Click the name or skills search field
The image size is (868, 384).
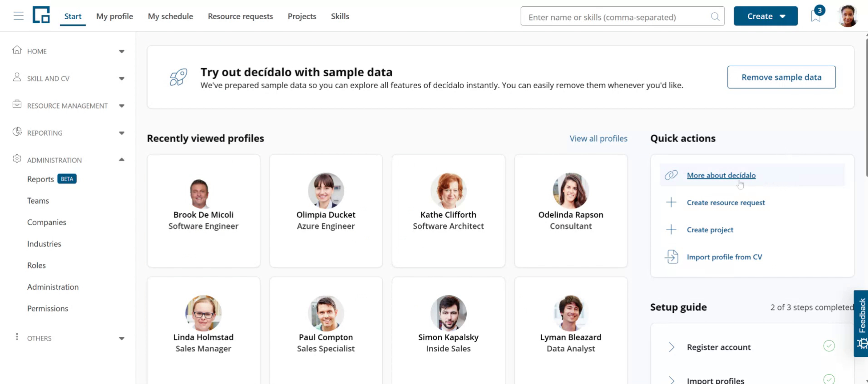tap(622, 17)
